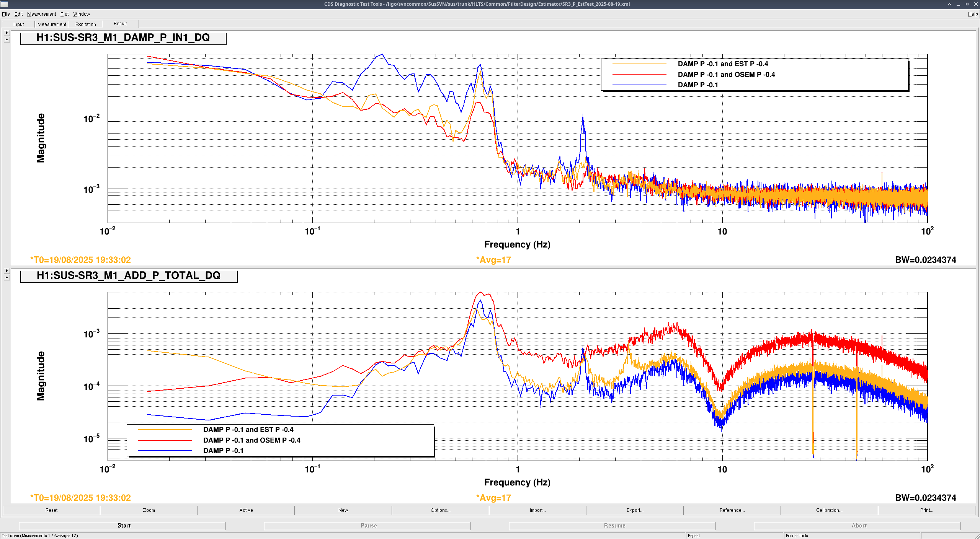Open the File menu

click(6, 14)
